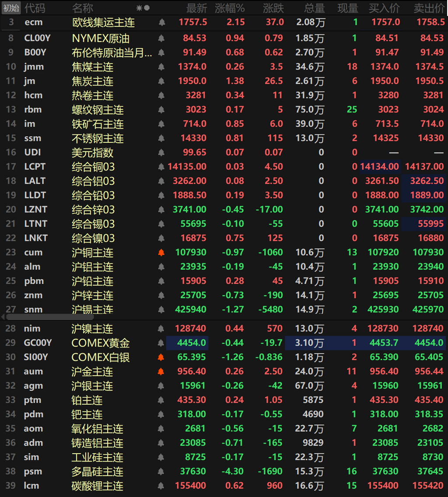Click the alert bell for COMEX黄金
Viewport: 448px width, 497px height.
pyautogui.click(x=161, y=343)
